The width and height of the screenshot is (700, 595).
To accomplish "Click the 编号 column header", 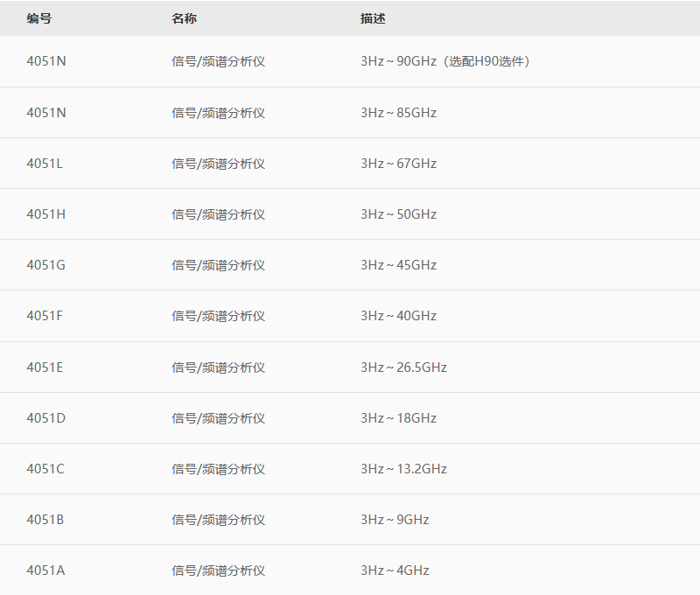I will pyautogui.click(x=39, y=18).
